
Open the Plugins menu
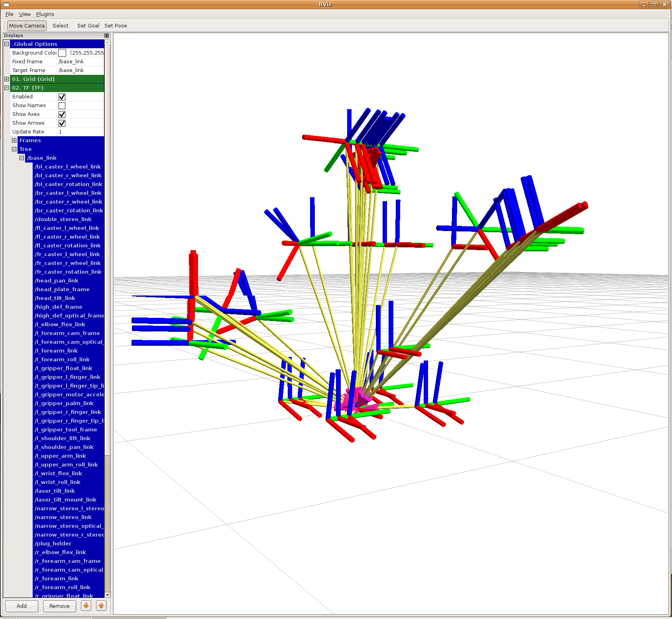pyautogui.click(x=45, y=14)
